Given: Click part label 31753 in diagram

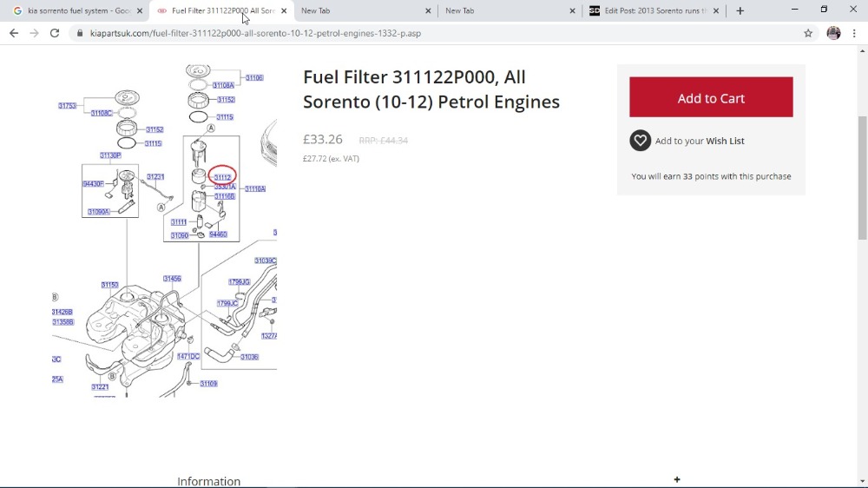Looking at the screenshot, I should coord(68,106).
